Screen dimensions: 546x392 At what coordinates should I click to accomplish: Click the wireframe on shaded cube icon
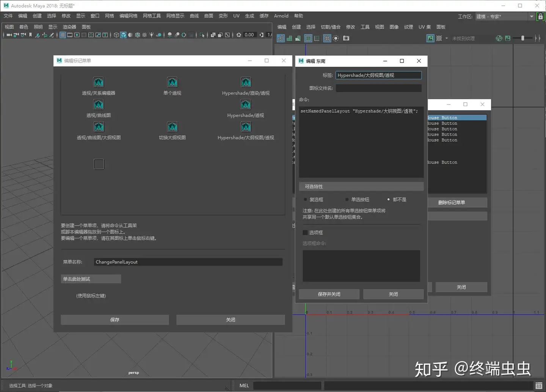coord(137,35)
